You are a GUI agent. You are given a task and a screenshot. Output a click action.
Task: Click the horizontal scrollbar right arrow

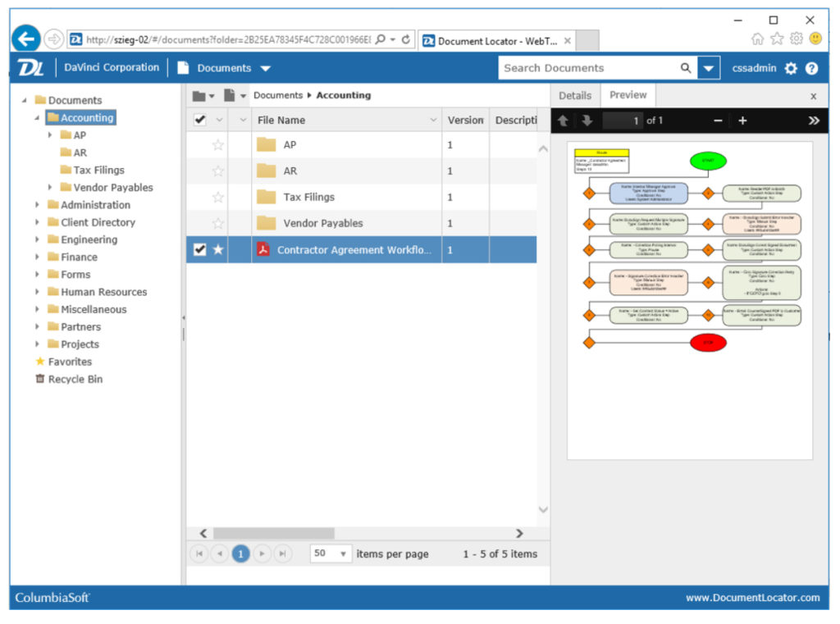click(x=519, y=534)
